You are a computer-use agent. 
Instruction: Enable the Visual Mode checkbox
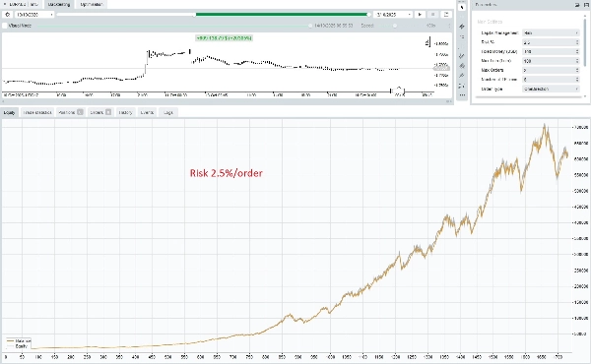(x=5, y=26)
